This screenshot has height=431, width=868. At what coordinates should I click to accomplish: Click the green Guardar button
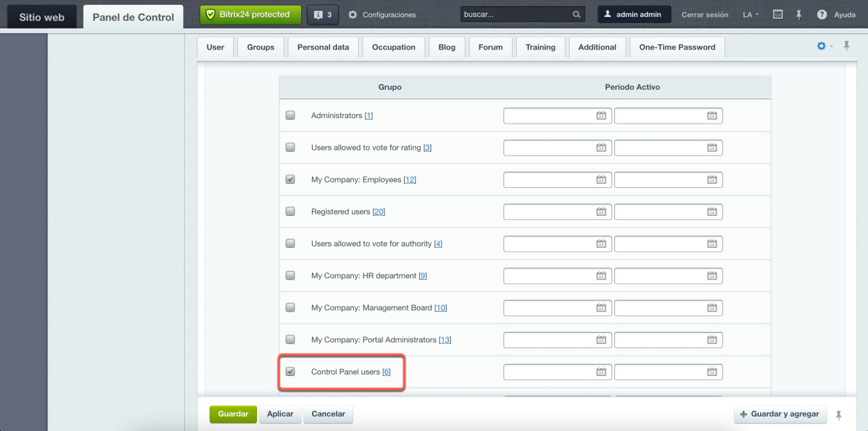pyautogui.click(x=233, y=414)
